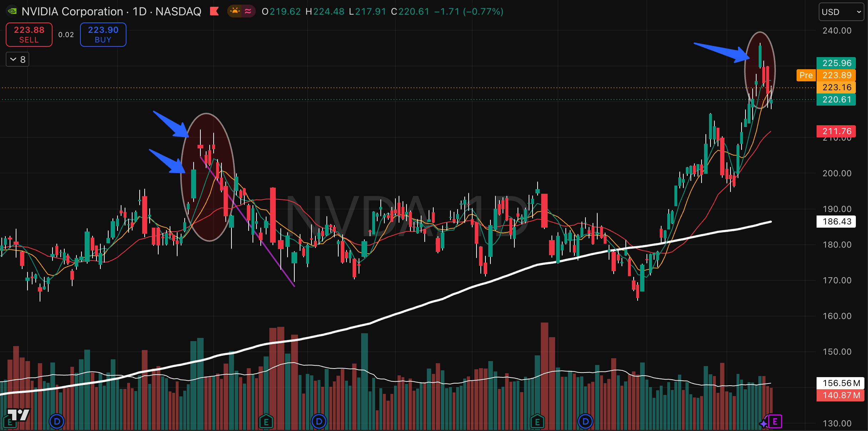868x431 pixels.
Task: Click the 150.00 price axis tick
Action: pyautogui.click(x=837, y=352)
